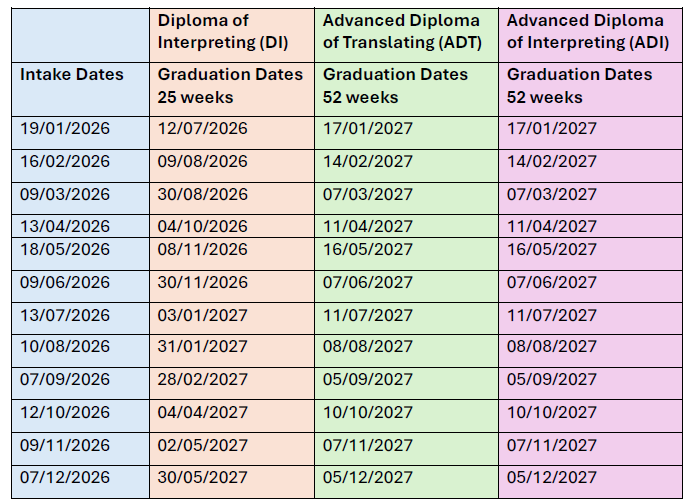Select the 03/01/2027 graduation date
Viewport: 691px width, 500px height.
(202, 315)
